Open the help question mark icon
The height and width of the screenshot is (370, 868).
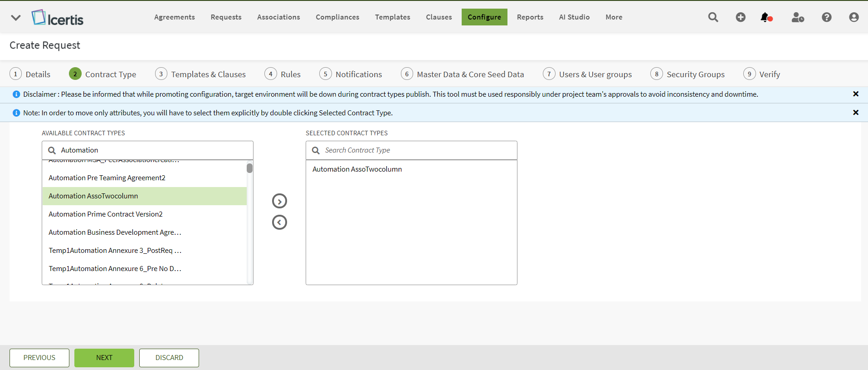point(826,17)
